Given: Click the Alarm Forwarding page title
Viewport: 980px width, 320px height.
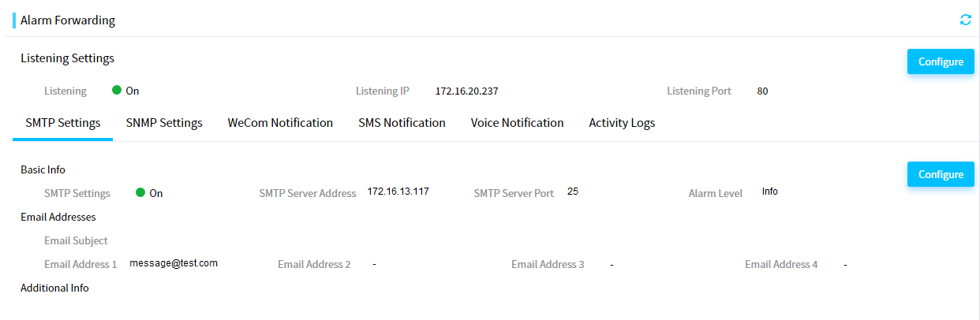Looking at the screenshot, I should [68, 20].
